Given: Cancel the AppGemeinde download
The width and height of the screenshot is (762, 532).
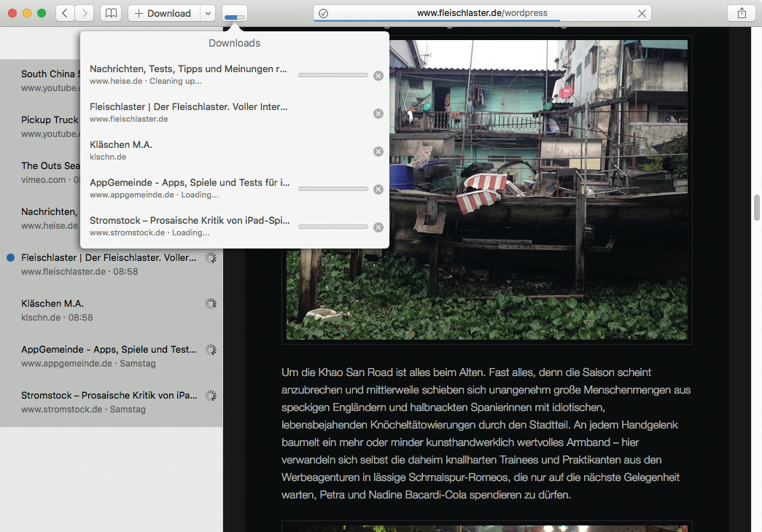Looking at the screenshot, I should pos(378,189).
